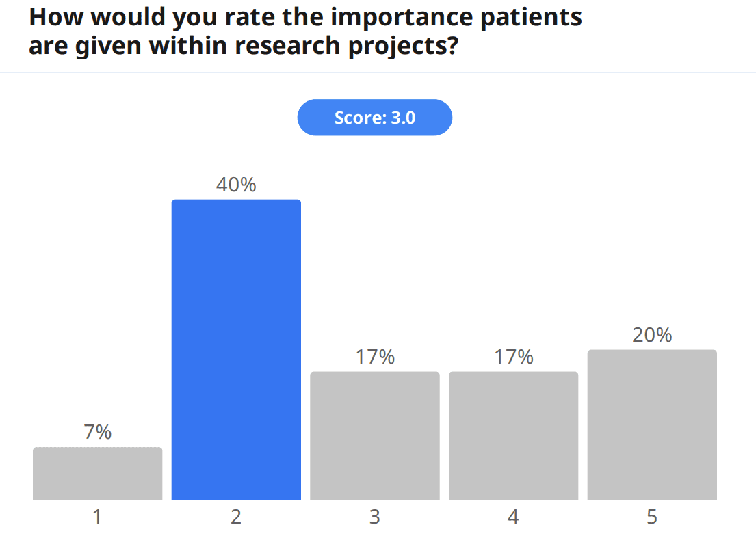Image resolution: width=756 pixels, height=540 pixels.
Task: Select the gray bar for rating 5
Action: (652, 424)
